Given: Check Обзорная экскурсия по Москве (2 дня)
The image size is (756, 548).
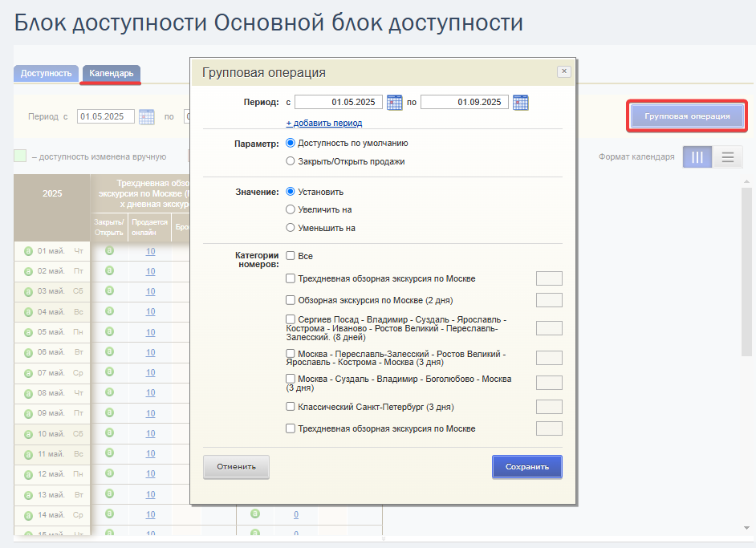Looking at the screenshot, I should [x=291, y=300].
